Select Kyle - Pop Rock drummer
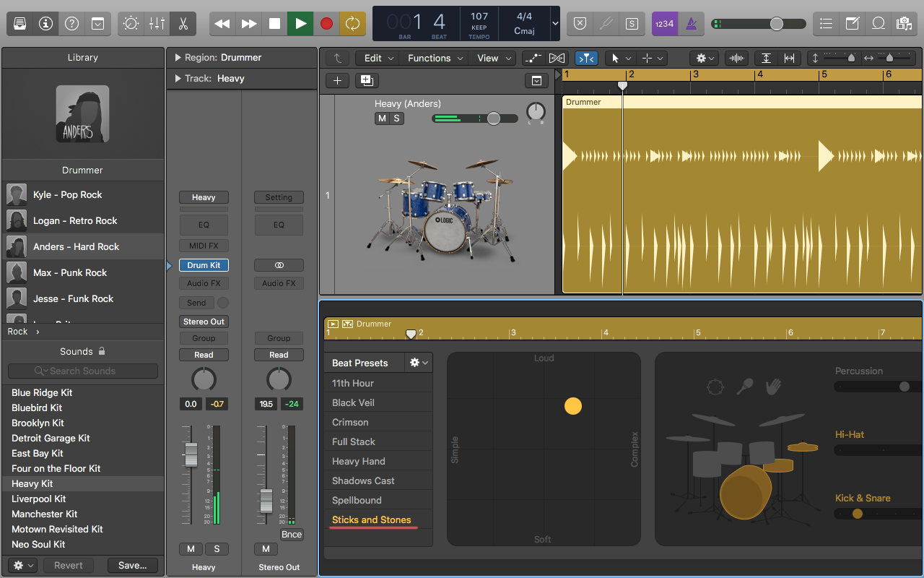The width and height of the screenshot is (924, 578). click(83, 194)
